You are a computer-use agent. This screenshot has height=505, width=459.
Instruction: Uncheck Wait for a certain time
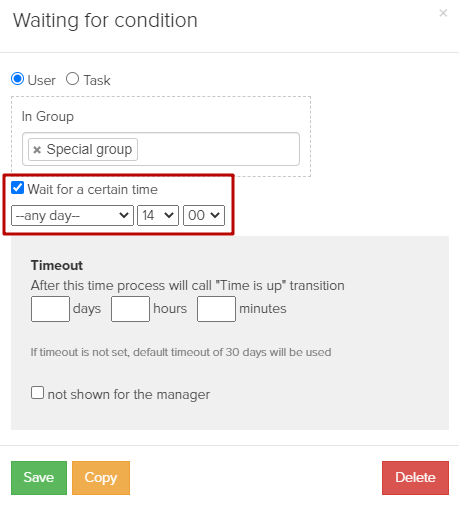pyautogui.click(x=17, y=188)
